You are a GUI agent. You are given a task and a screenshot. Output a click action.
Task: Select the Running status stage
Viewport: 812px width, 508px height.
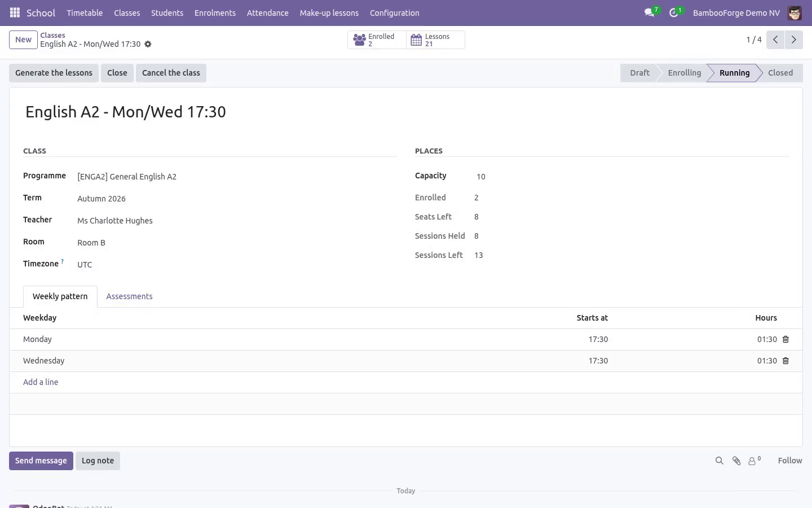pos(734,73)
